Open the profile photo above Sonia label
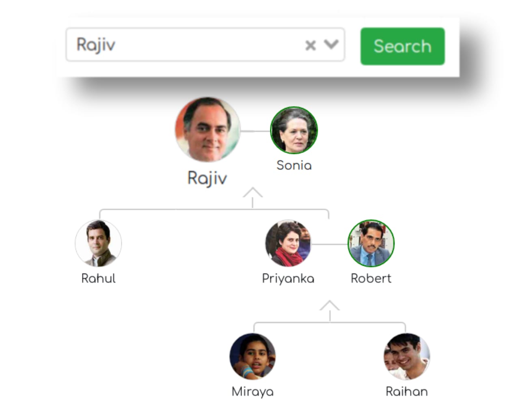Image resolution: width=516 pixels, height=420 pixels. [x=294, y=130]
